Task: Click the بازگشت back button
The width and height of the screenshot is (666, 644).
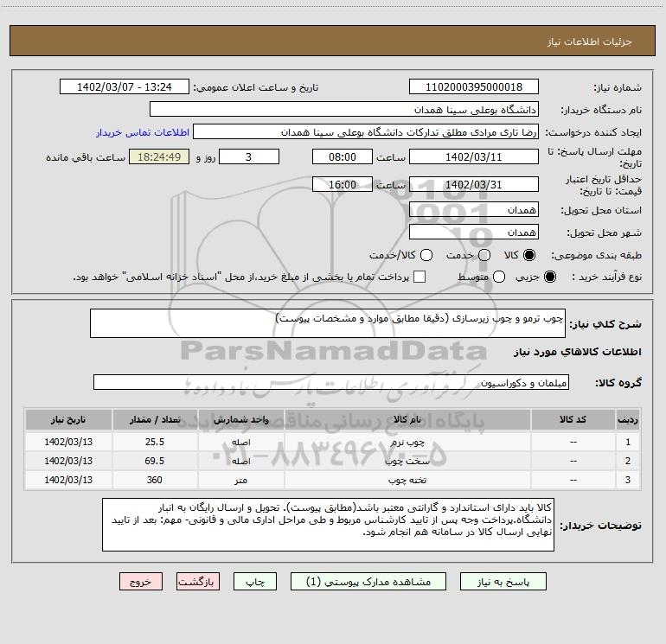Action: pyautogui.click(x=198, y=582)
